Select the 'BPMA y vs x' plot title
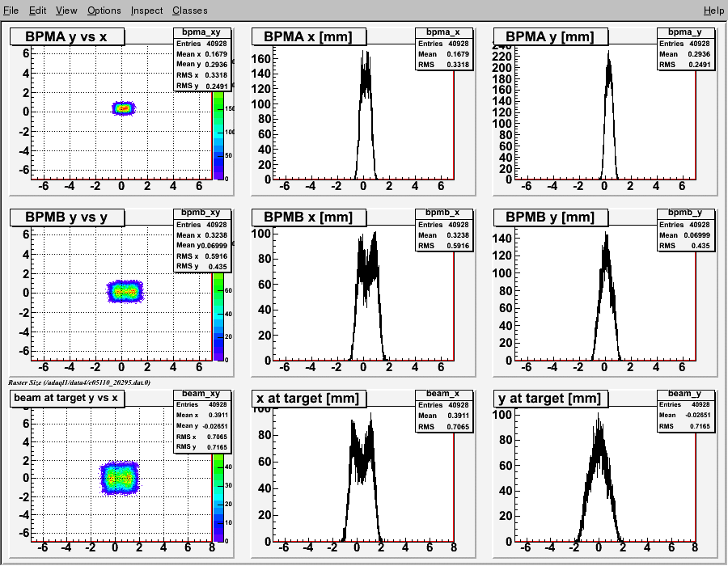 (x=67, y=36)
